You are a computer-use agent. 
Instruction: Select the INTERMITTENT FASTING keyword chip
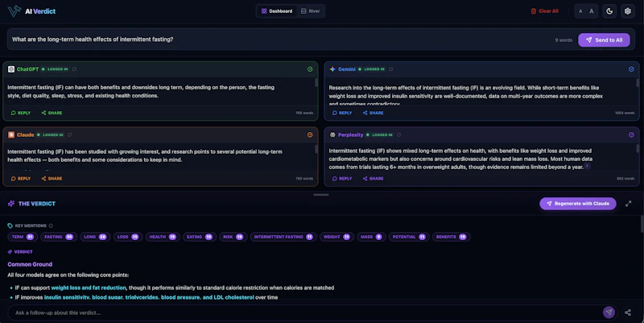[283, 237]
